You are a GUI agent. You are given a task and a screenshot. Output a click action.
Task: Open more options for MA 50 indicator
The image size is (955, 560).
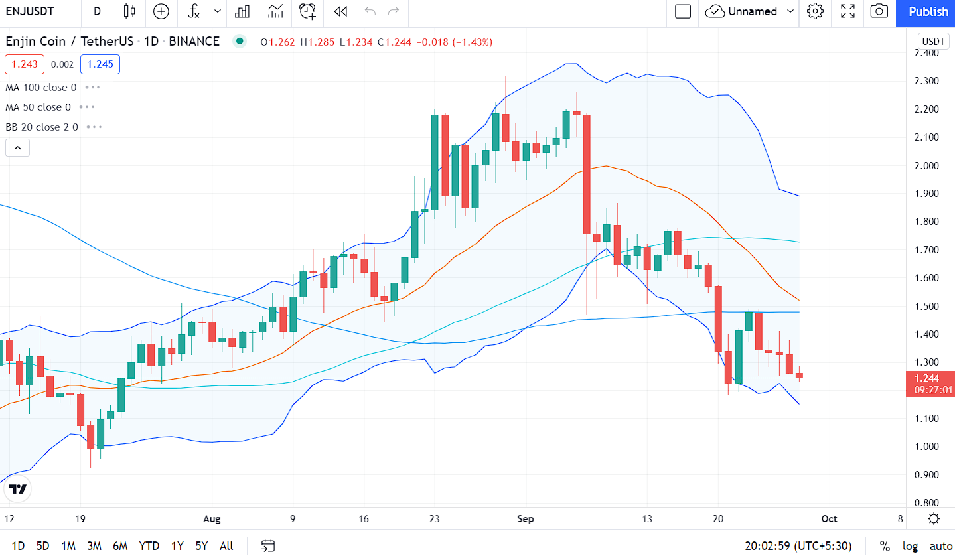(87, 107)
